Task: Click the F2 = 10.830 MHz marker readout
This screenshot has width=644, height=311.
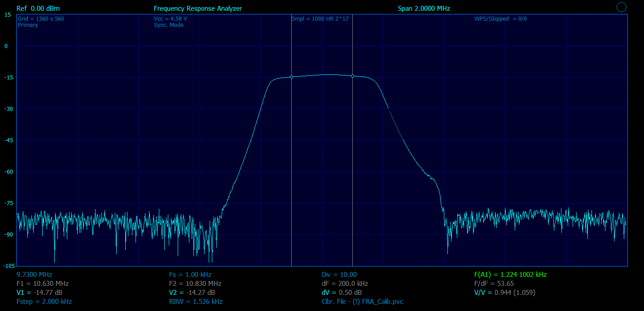Action: click(195, 284)
